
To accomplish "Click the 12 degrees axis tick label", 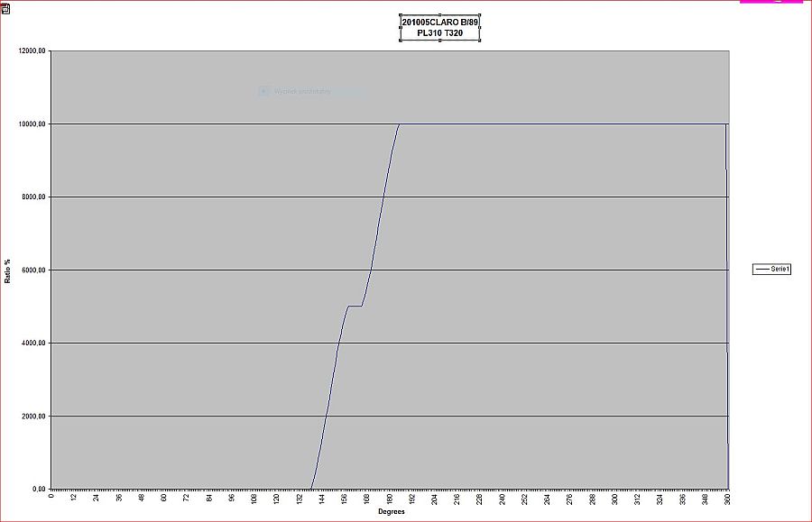I will click(74, 498).
